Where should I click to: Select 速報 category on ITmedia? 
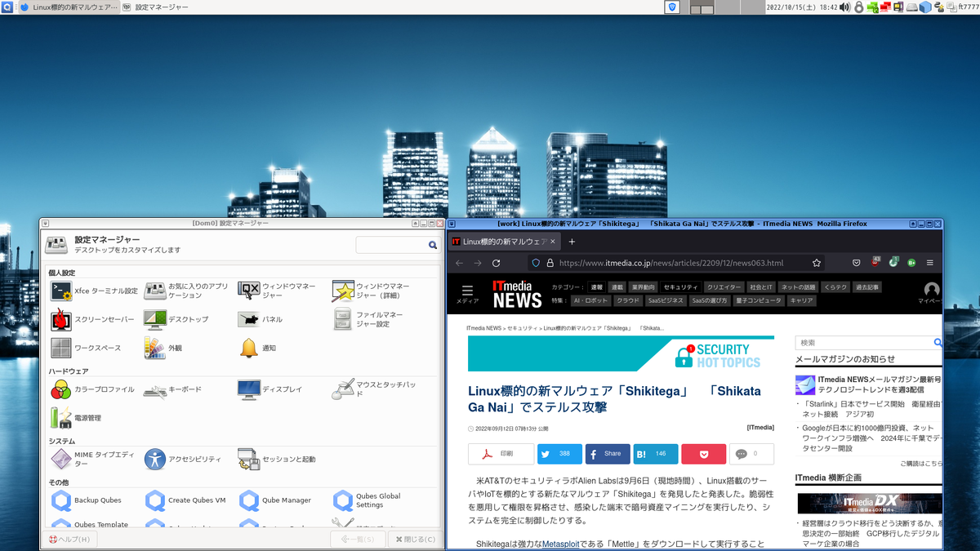click(596, 287)
